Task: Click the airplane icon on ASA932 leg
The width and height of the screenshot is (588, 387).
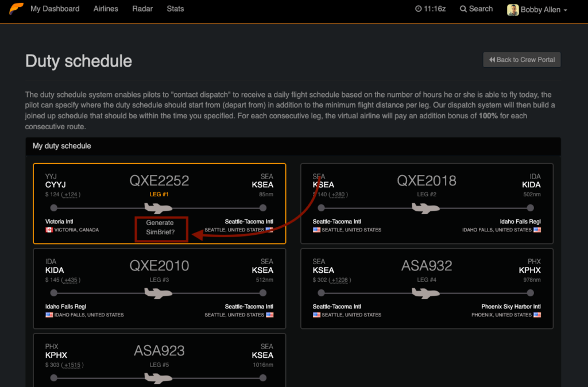Action: (x=425, y=293)
